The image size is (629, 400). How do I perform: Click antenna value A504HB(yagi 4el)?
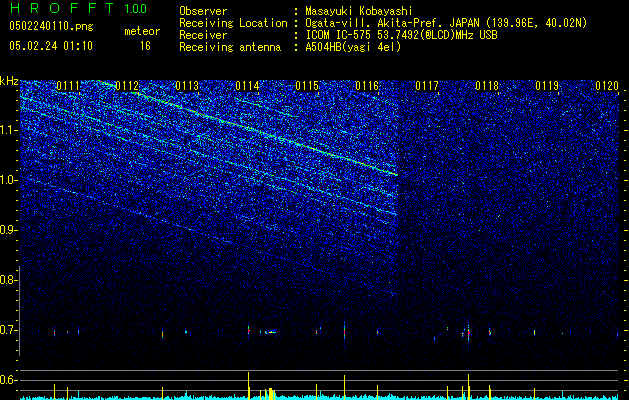(353, 47)
